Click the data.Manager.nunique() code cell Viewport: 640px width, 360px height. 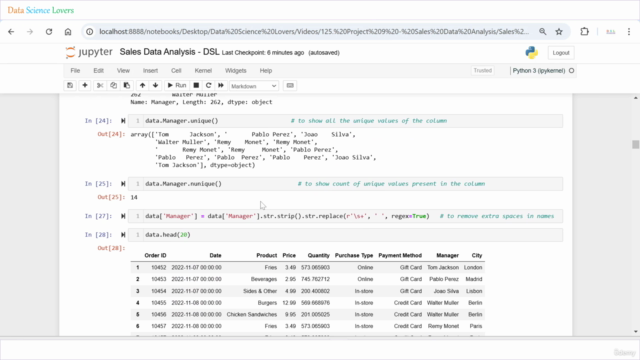click(345, 184)
